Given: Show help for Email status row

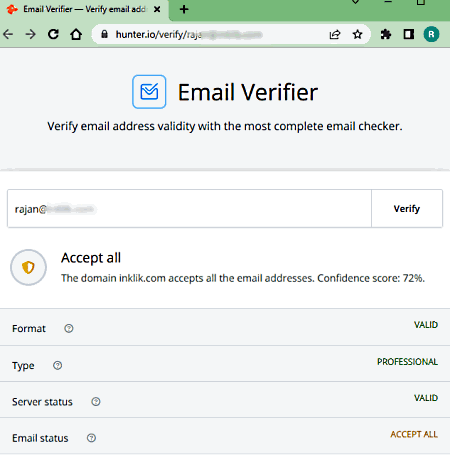Looking at the screenshot, I should (x=91, y=438).
